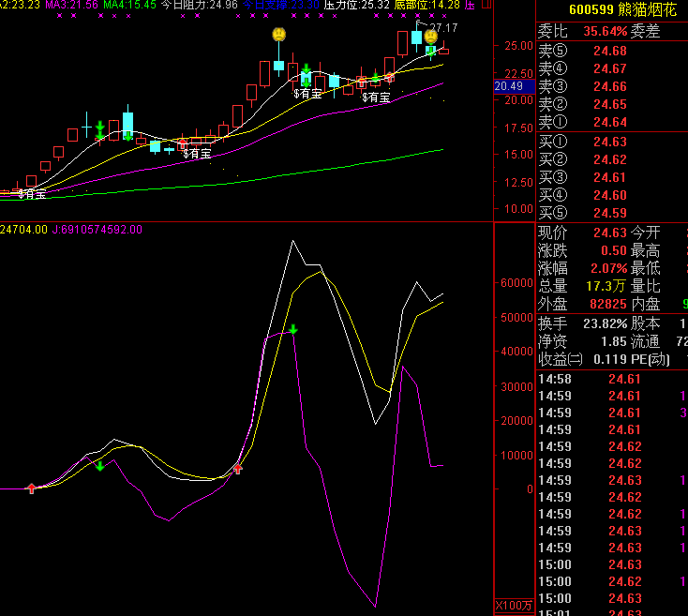The height and width of the screenshot is (616, 688).
Task: Click the 换手 23.82% turnover rate
Action: coord(606,323)
